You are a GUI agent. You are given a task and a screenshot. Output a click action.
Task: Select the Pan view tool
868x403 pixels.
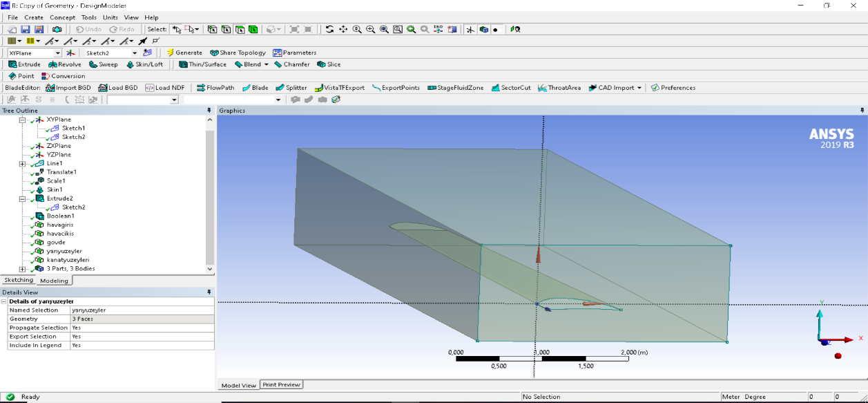[x=343, y=29]
